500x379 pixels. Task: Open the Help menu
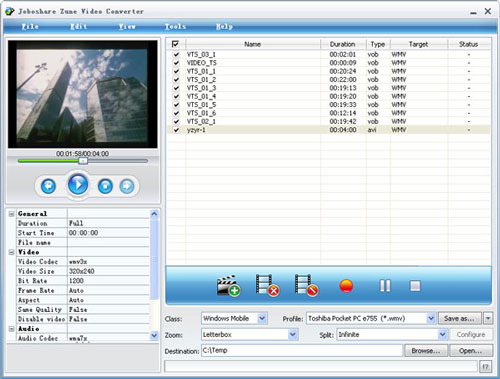click(224, 26)
